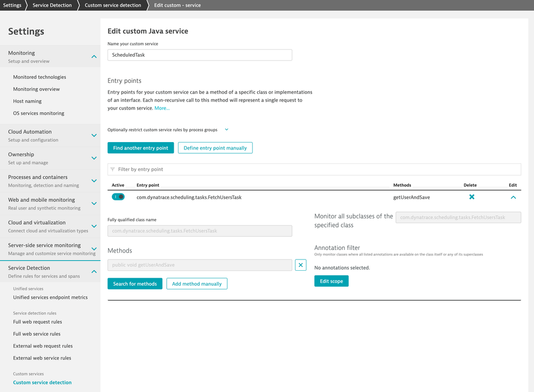Click Define entry point manually button
Viewport: 534px width, 392px height.
pos(215,148)
